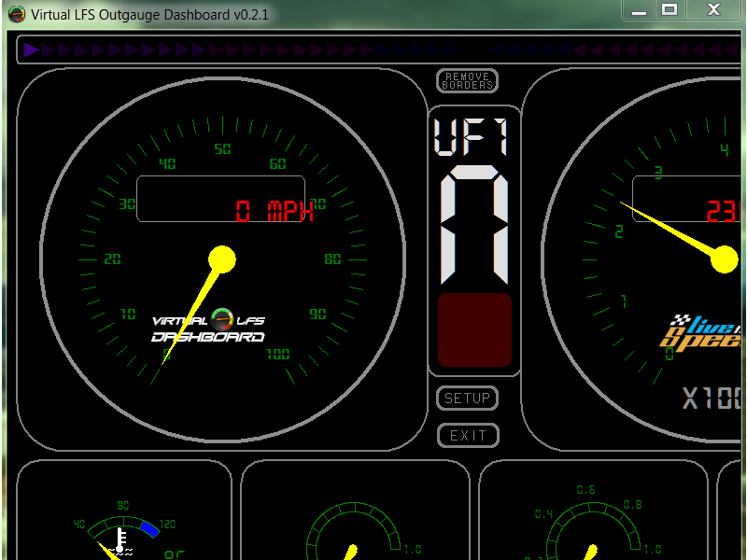This screenshot has width=747, height=560.
Task: Click the 120 label on temperature gauge
Action: 167,525
